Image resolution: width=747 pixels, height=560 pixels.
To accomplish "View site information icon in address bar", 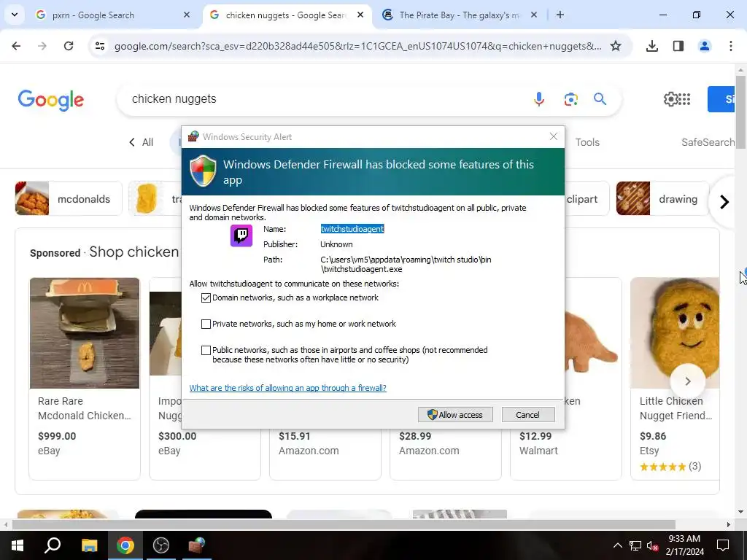I will 100,46.
